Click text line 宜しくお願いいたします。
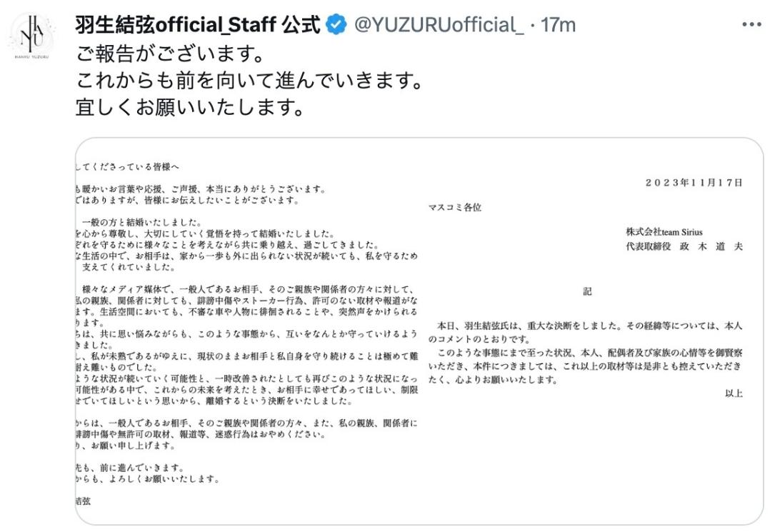The height and width of the screenshot is (532, 780). [x=189, y=107]
